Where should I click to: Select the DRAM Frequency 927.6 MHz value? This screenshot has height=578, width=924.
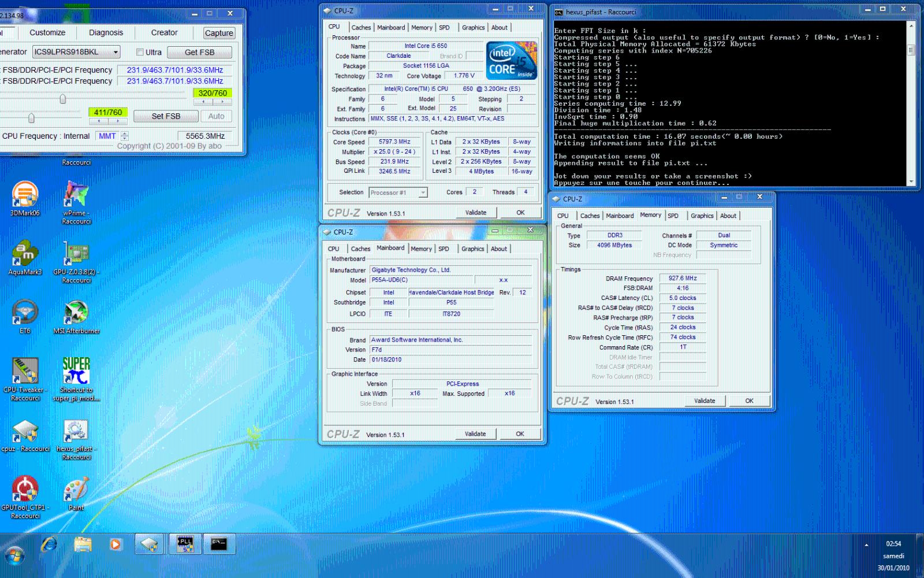pyautogui.click(x=683, y=279)
